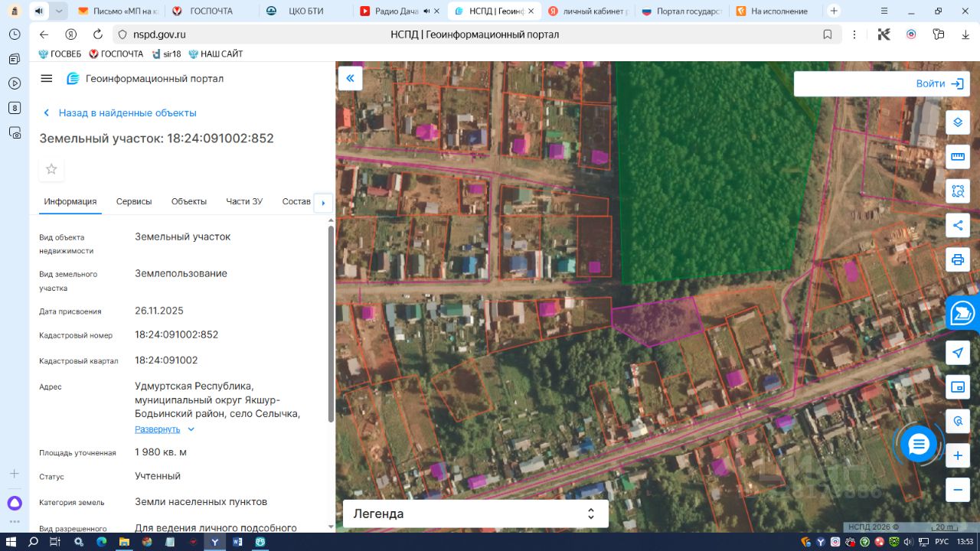Screen dimensions: 980x551
Task: Switch to the Письмо «МП на к browser tab
Action: tap(118, 11)
